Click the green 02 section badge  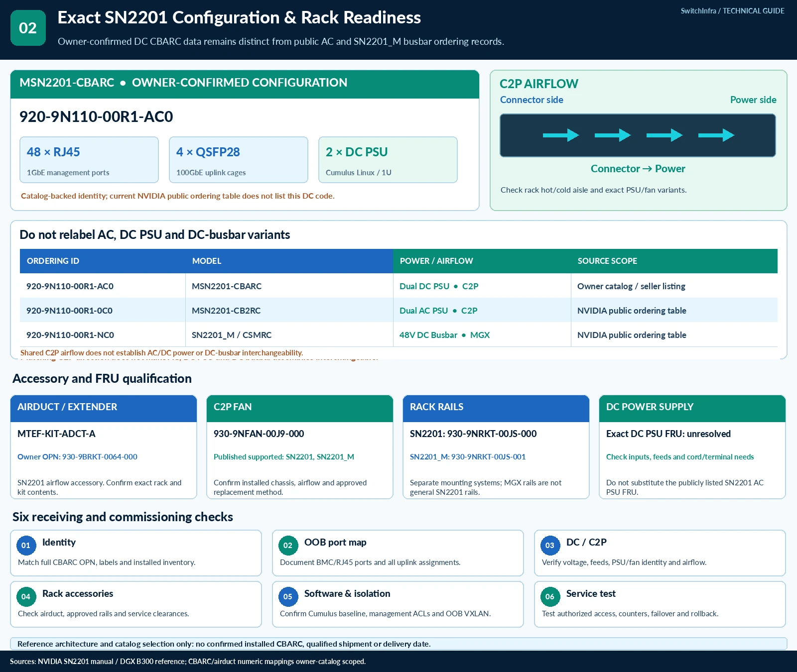28,28
